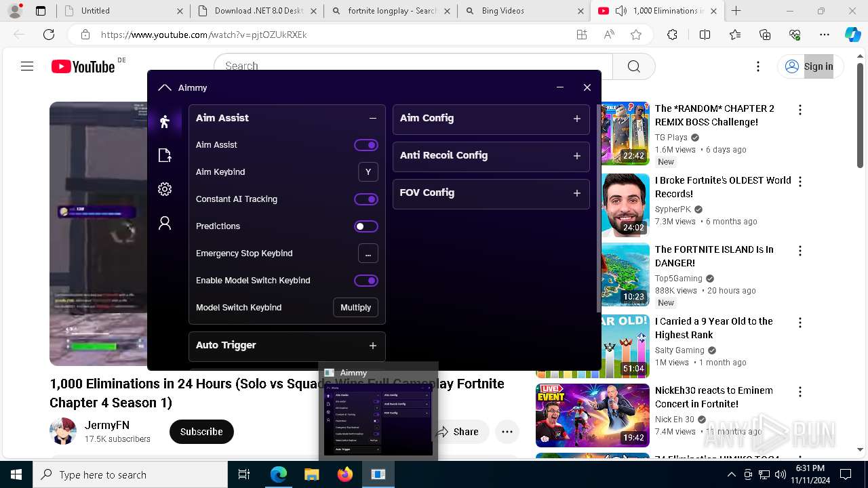Expand the Auto Trigger section

pyautogui.click(x=372, y=346)
